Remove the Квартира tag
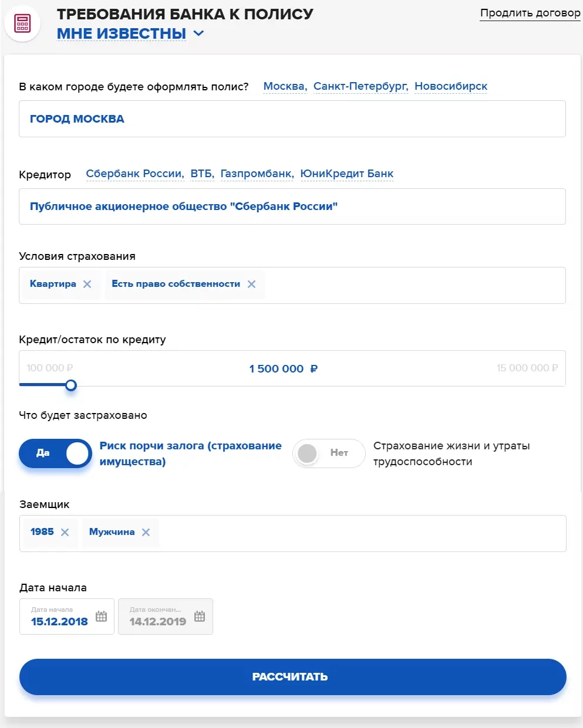 (x=87, y=284)
